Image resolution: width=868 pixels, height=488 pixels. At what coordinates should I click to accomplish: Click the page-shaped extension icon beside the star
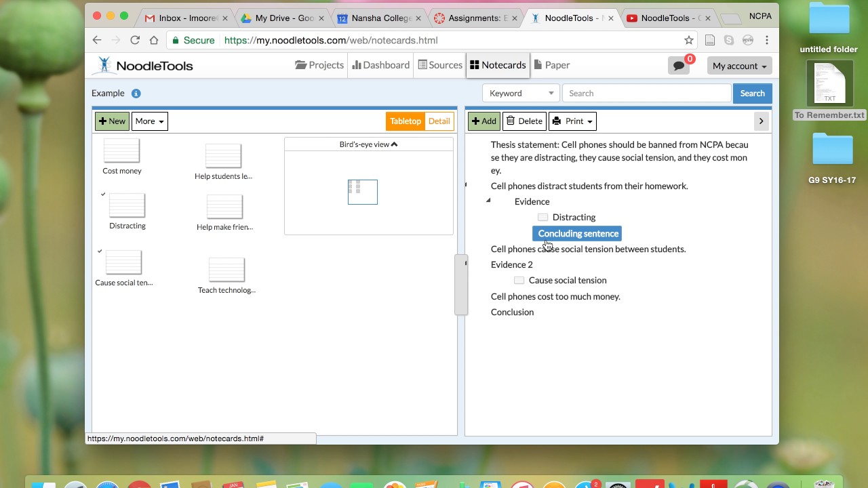710,40
